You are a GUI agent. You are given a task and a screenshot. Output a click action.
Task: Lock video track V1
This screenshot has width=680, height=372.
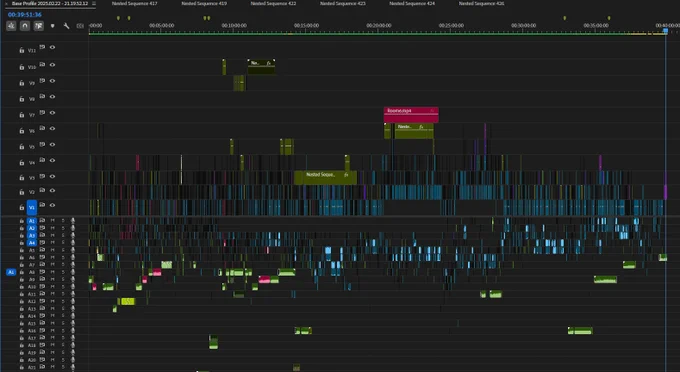pos(21,207)
